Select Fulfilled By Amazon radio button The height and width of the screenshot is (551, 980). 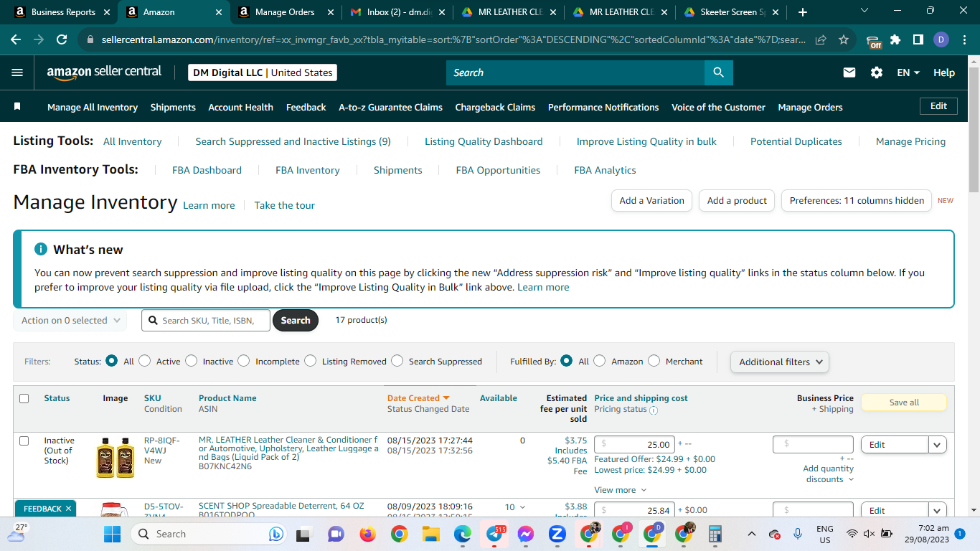[x=600, y=361]
